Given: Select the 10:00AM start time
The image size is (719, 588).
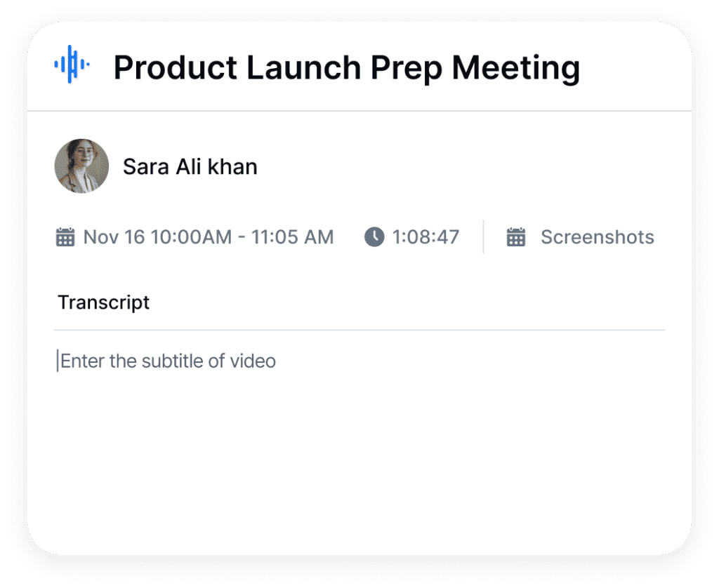Looking at the screenshot, I should point(190,237).
